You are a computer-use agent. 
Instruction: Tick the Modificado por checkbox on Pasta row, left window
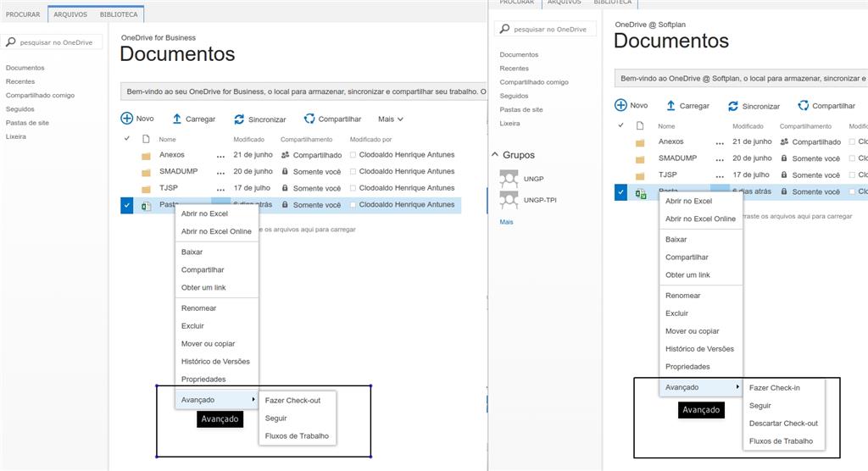coord(353,205)
